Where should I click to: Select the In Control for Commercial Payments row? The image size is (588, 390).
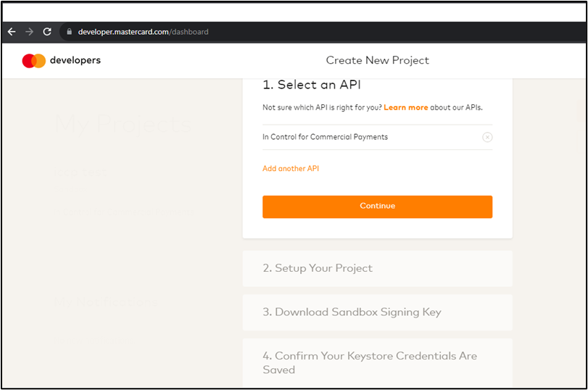pyautogui.click(x=377, y=137)
